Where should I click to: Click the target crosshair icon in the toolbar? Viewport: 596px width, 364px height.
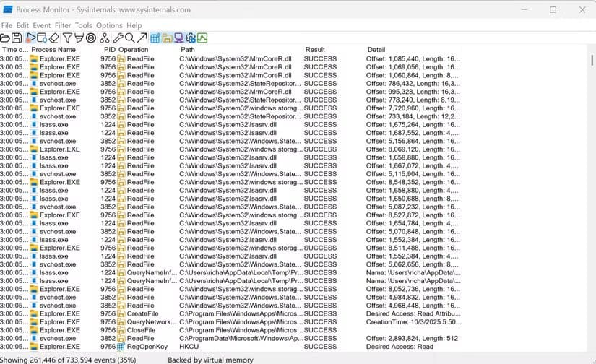90,38
